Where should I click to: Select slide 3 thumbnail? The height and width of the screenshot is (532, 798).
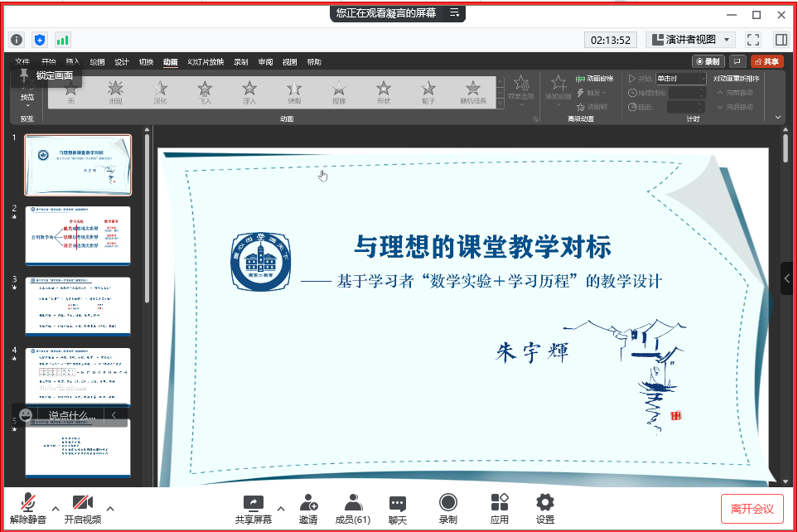(78, 307)
